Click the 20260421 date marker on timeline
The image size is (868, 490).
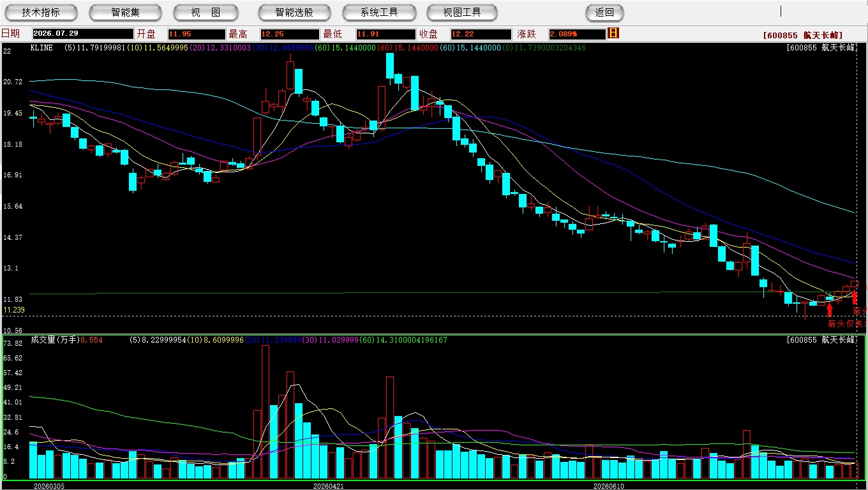click(x=328, y=486)
